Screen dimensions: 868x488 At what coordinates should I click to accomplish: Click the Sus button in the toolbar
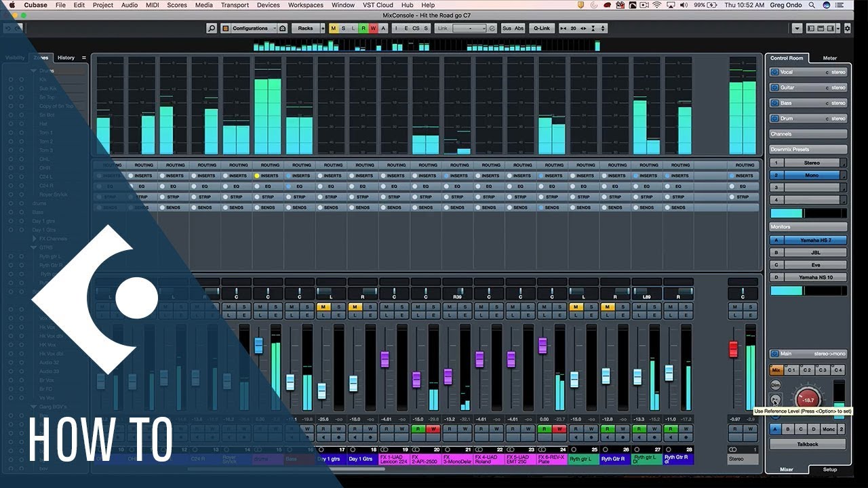[x=507, y=28]
